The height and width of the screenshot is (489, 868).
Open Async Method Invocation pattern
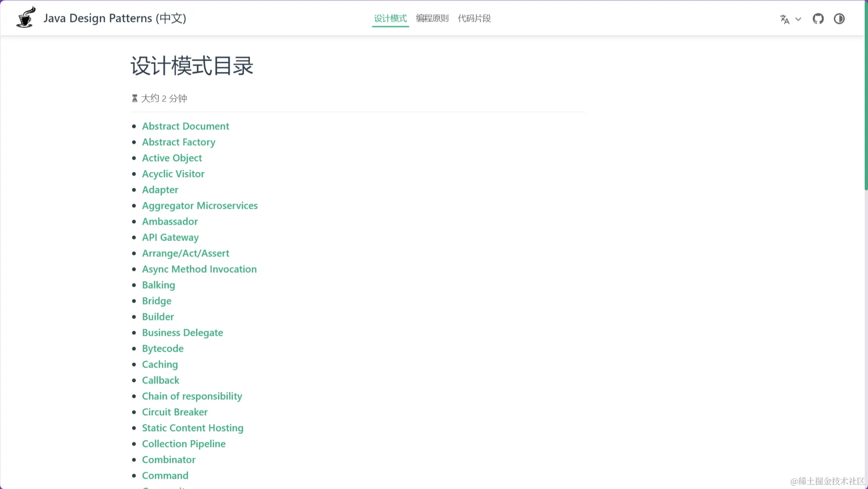(x=199, y=269)
